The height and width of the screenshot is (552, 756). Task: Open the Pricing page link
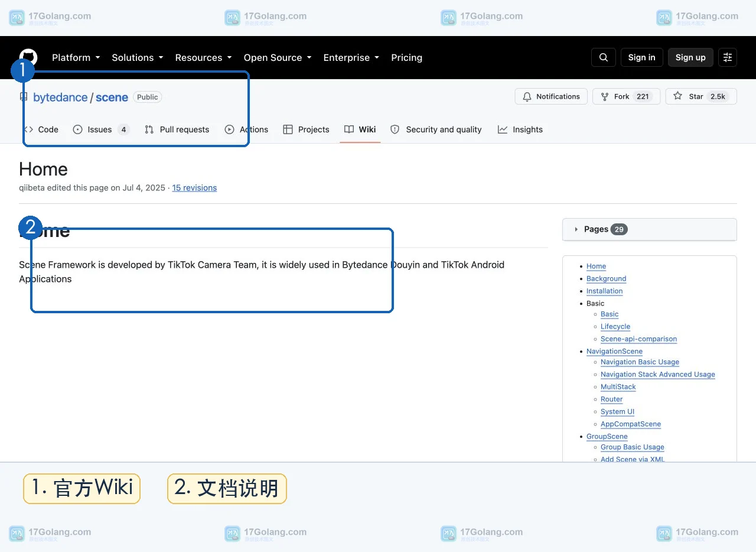point(406,57)
